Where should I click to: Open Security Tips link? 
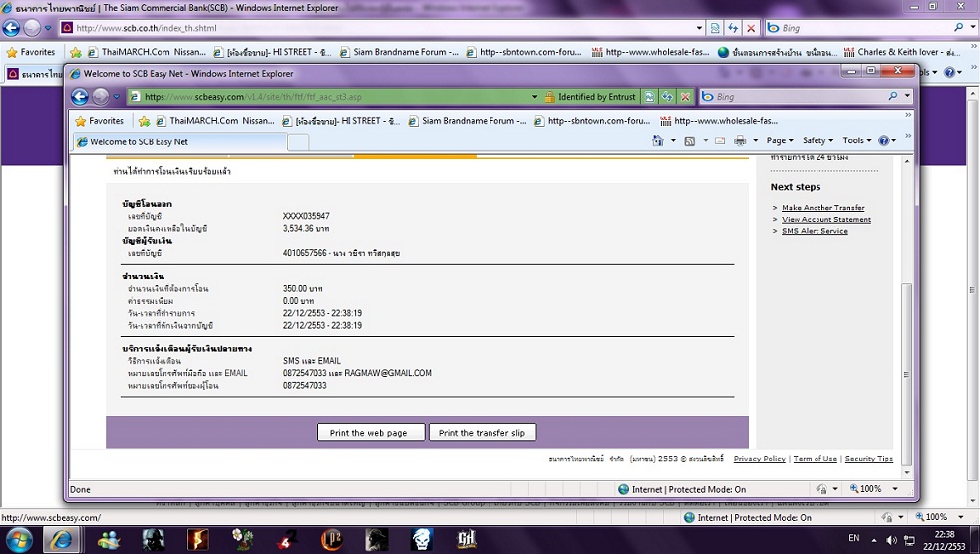[x=868, y=459]
